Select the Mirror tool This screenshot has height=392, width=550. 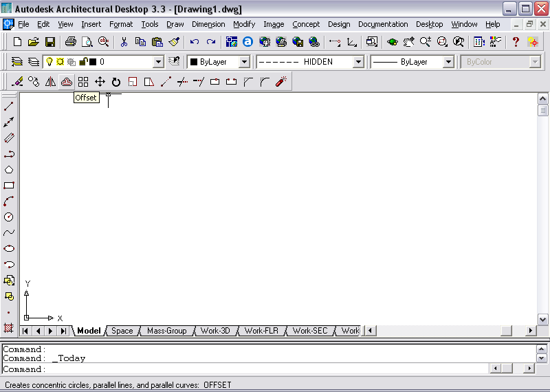point(50,82)
